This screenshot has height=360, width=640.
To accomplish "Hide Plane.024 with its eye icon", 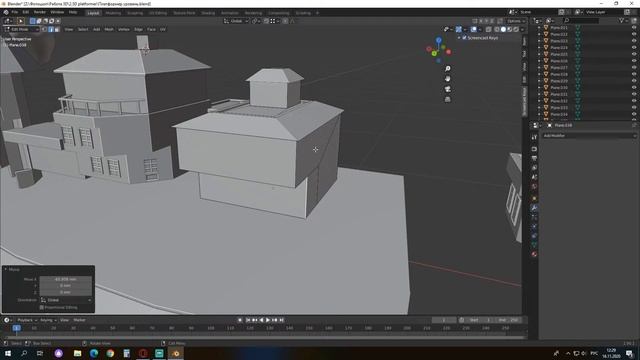I will 634,47.
